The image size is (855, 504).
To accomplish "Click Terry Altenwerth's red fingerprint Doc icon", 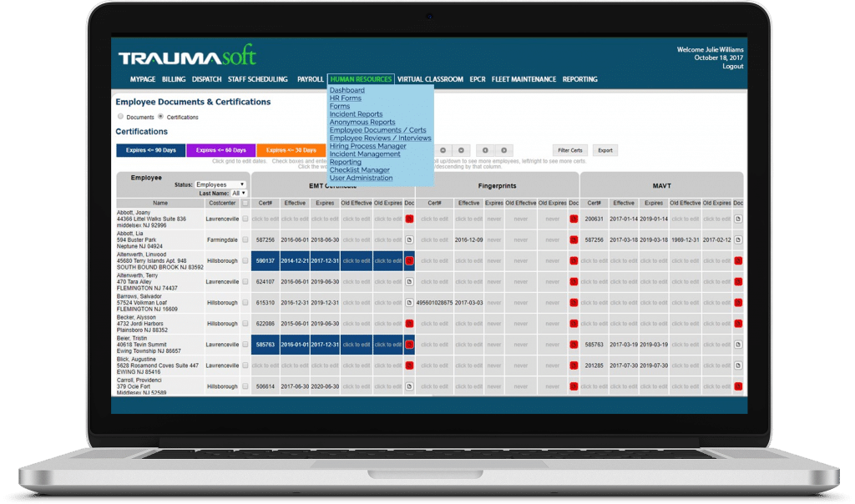I will (x=573, y=281).
